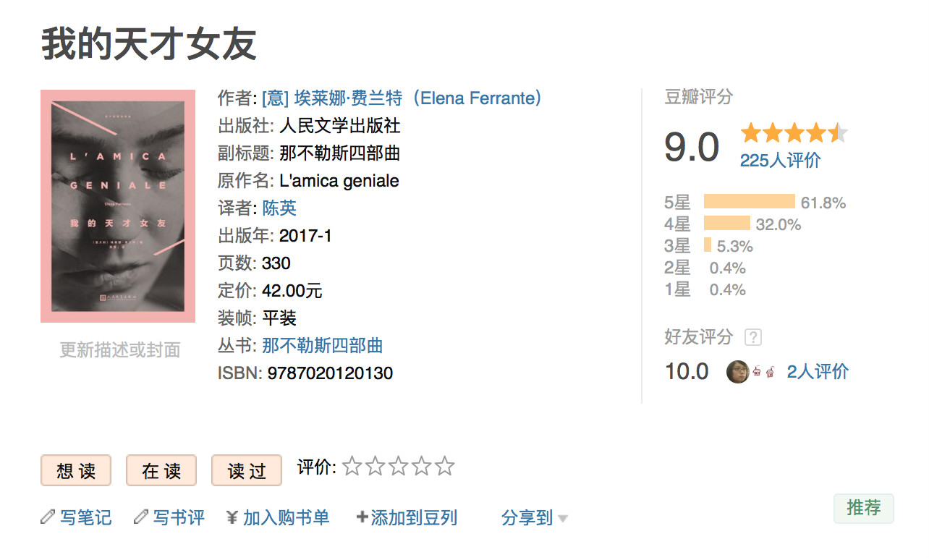Click the question mark icon beside 好友评分

pos(753,337)
